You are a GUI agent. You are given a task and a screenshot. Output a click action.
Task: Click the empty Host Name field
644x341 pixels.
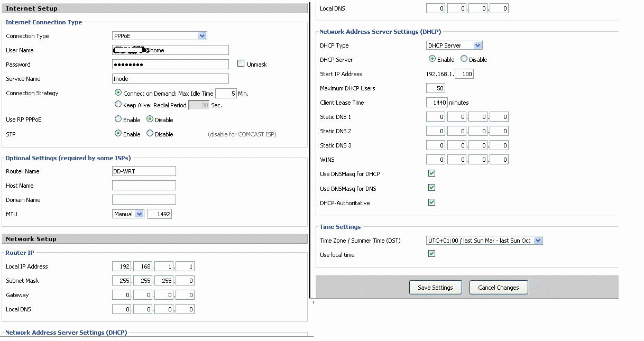144,186
